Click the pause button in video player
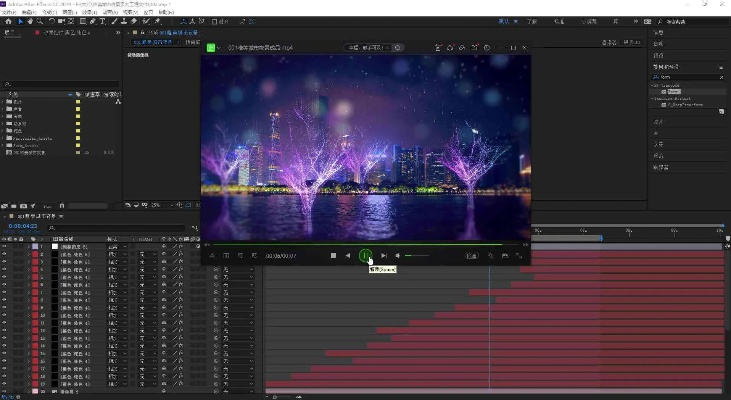The height and width of the screenshot is (400, 731). pyautogui.click(x=366, y=256)
